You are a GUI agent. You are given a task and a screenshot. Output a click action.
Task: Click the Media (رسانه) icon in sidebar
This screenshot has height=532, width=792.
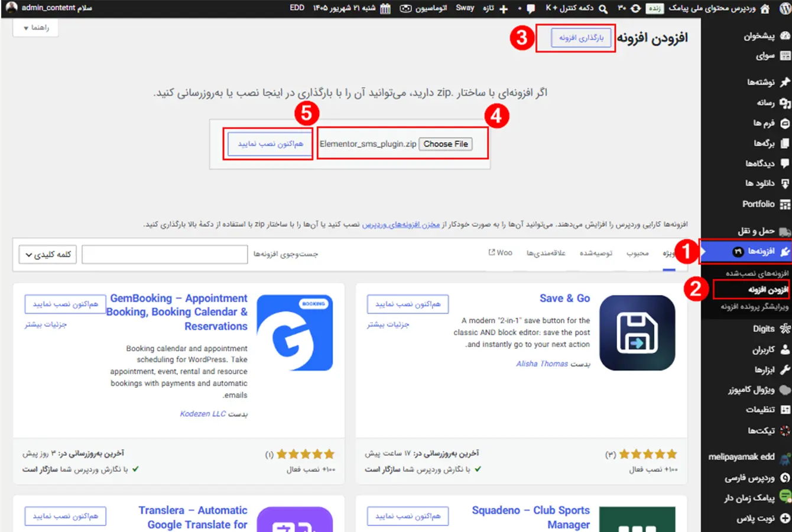pyautogui.click(x=785, y=103)
